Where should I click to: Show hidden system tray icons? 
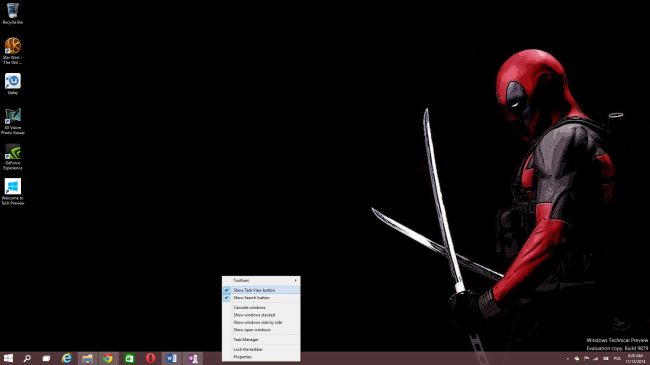tap(568, 359)
